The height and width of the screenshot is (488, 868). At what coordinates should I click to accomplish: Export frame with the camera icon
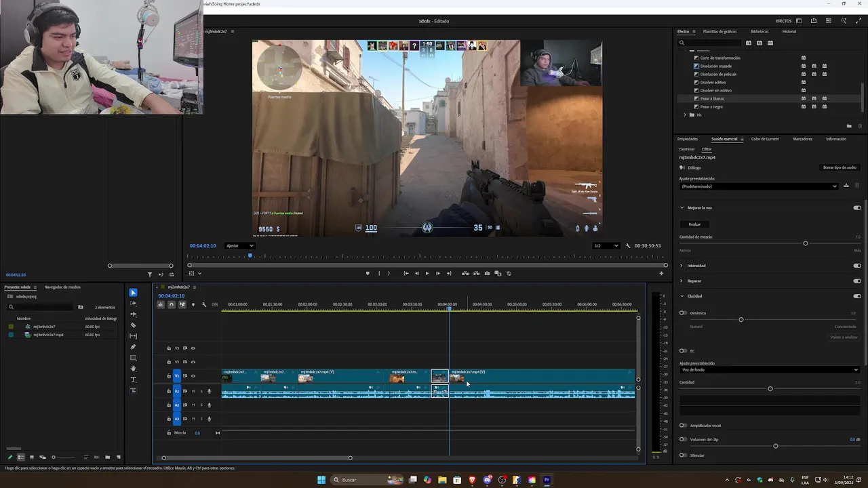(x=487, y=273)
